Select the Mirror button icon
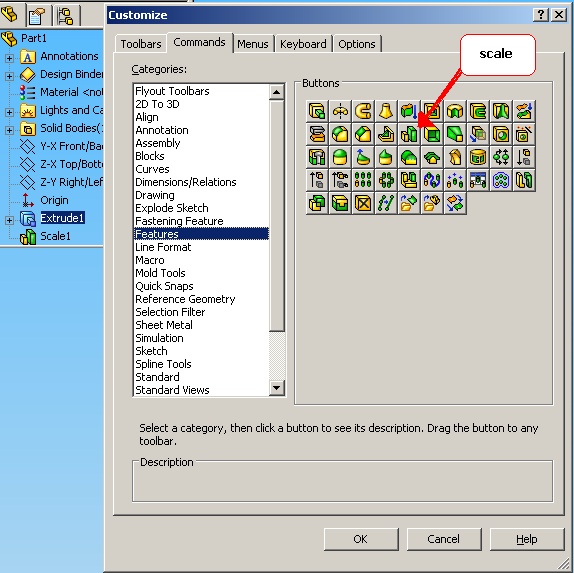 click(409, 180)
